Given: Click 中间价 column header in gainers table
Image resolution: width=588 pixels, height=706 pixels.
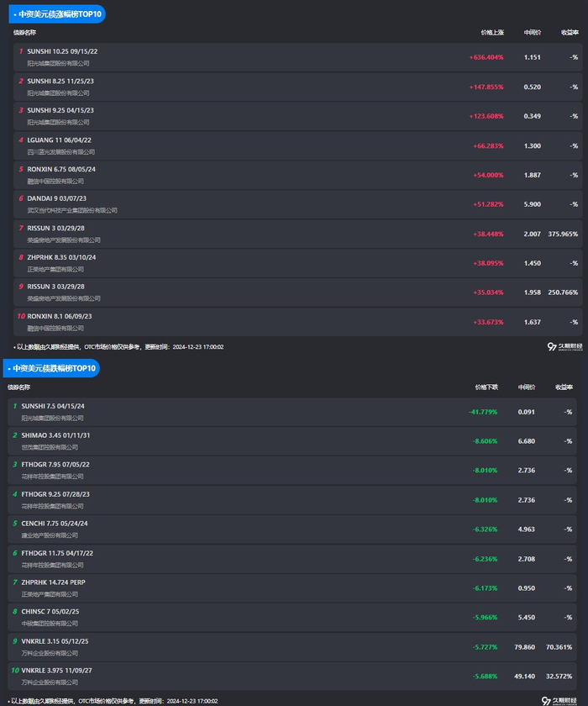Looking at the screenshot, I should [x=532, y=33].
